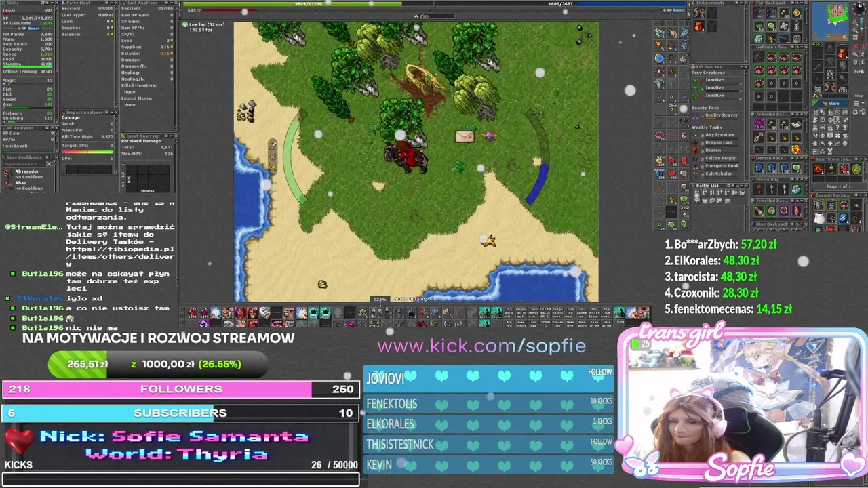Click the FENEKTOLIS 10 kicks row
868x488 pixels.
tap(488, 403)
